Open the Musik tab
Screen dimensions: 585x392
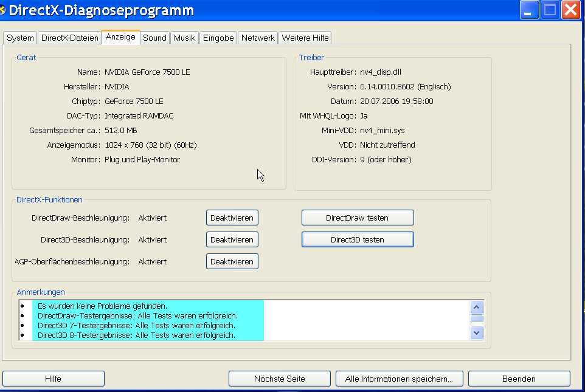(184, 38)
